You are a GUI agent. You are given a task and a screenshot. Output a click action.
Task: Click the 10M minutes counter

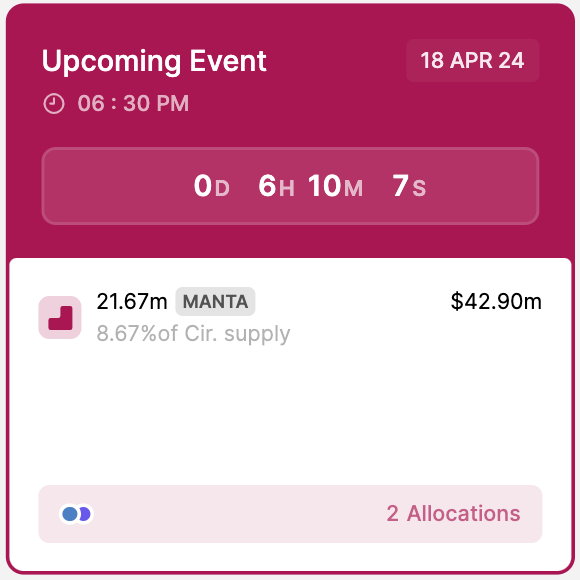click(x=335, y=186)
